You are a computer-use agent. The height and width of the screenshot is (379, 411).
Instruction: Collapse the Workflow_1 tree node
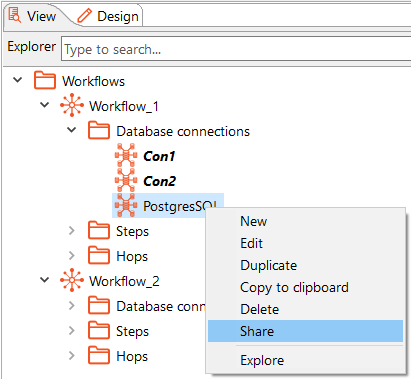[x=44, y=105]
